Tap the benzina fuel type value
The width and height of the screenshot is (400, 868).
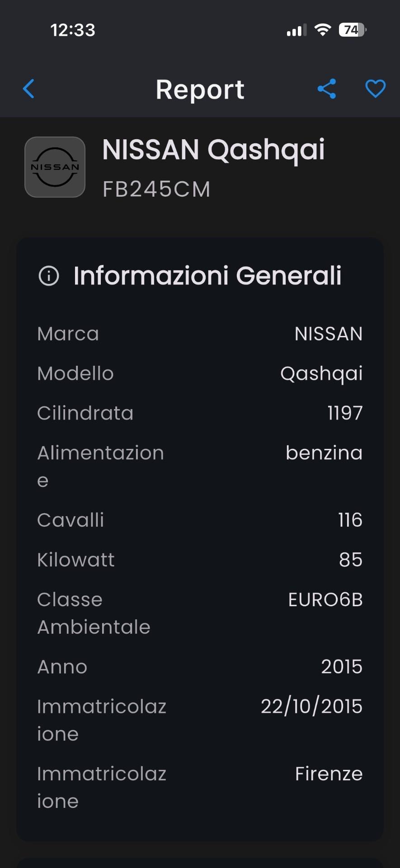click(x=324, y=453)
